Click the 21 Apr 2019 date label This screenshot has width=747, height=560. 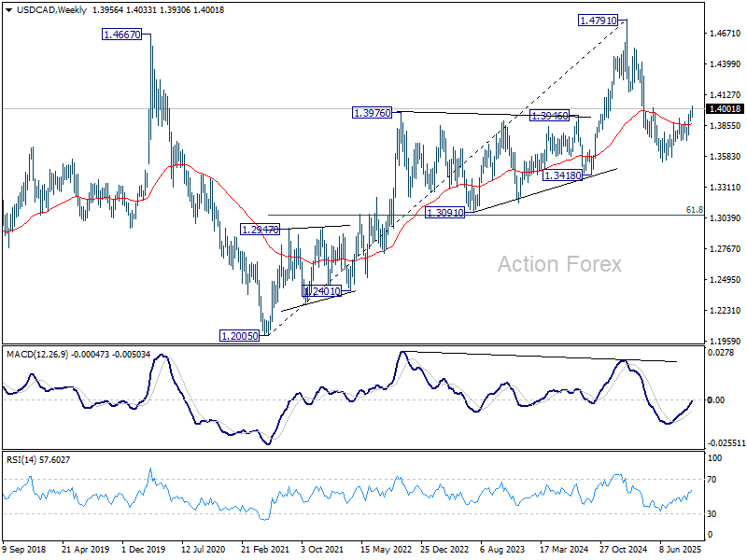85,549
